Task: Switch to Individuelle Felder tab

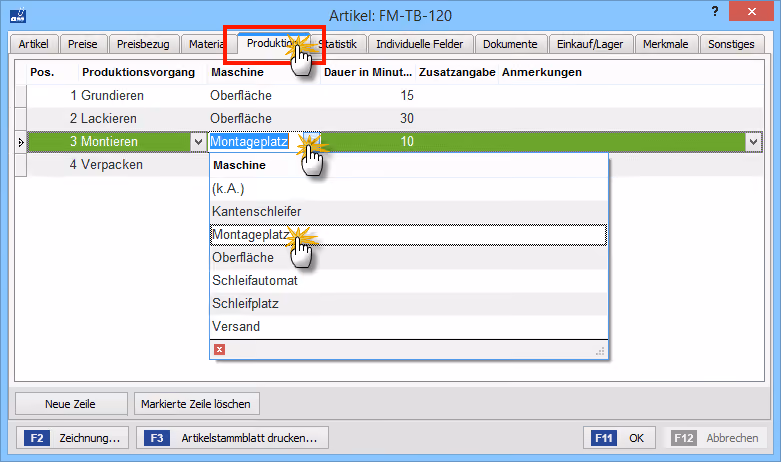Action: [419, 44]
